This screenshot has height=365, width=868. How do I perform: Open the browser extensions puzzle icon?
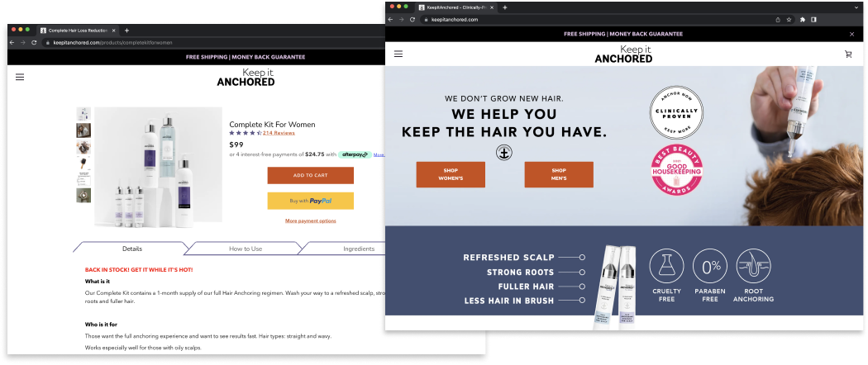(x=803, y=19)
